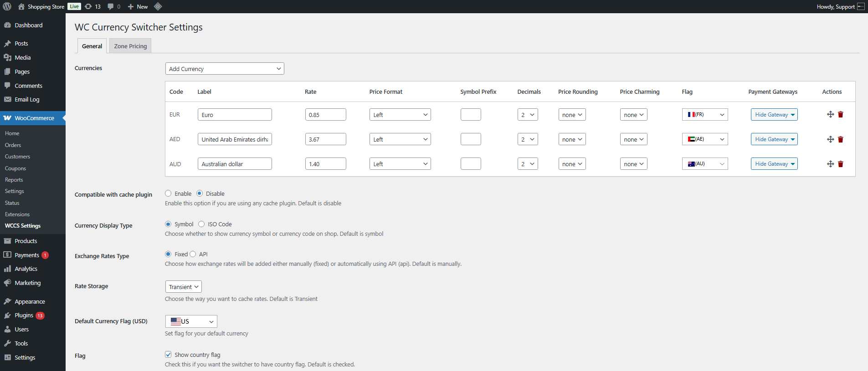
Task: Click the move handle for AUD row
Action: pyautogui.click(x=831, y=164)
